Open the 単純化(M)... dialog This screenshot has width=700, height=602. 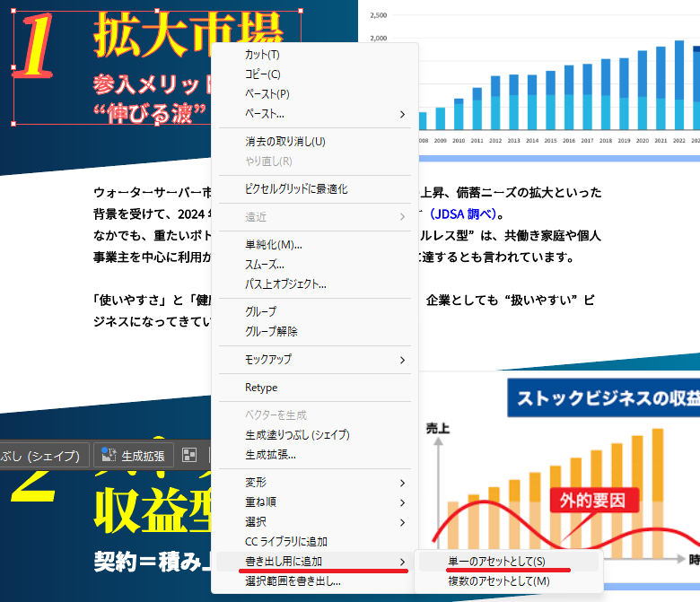[x=273, y=245]
